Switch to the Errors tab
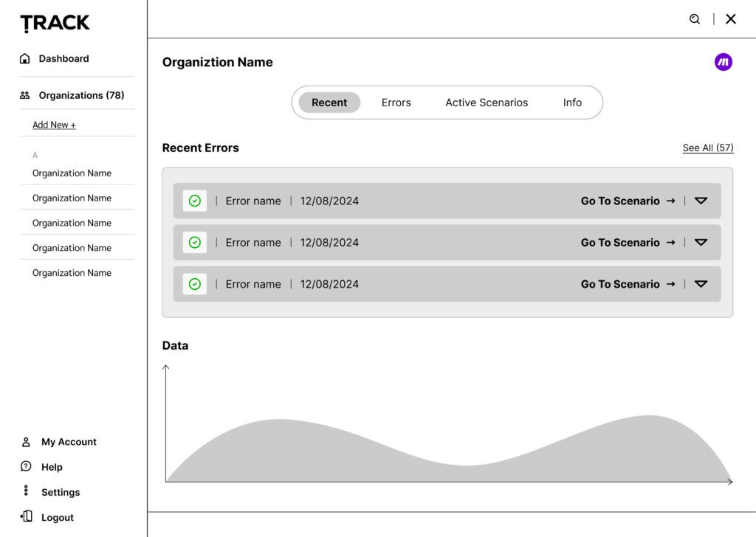Image resolution: width=756 pixels, height=537 pixels. pos(396,103)
